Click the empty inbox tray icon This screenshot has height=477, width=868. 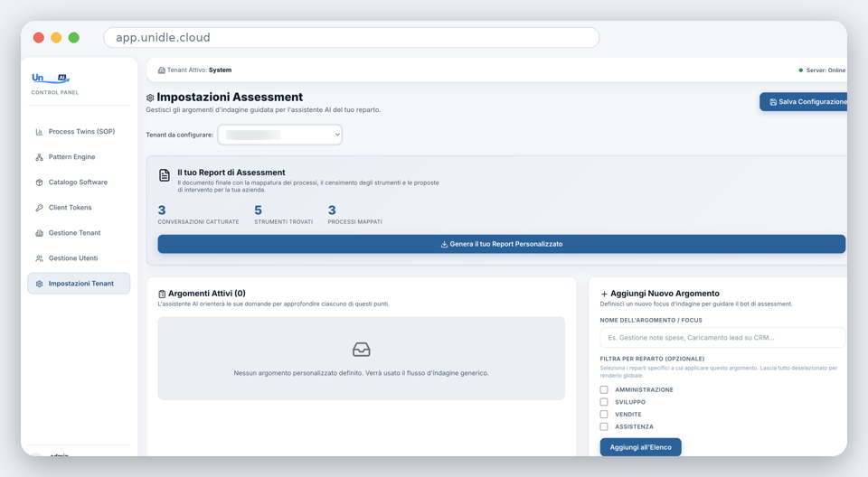(x=362, y=350)
